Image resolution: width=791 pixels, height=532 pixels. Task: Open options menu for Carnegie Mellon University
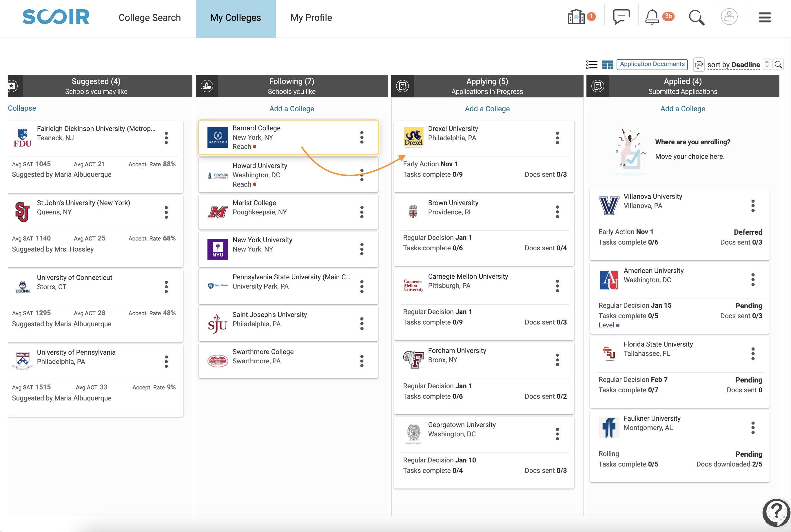coord(557,286)
